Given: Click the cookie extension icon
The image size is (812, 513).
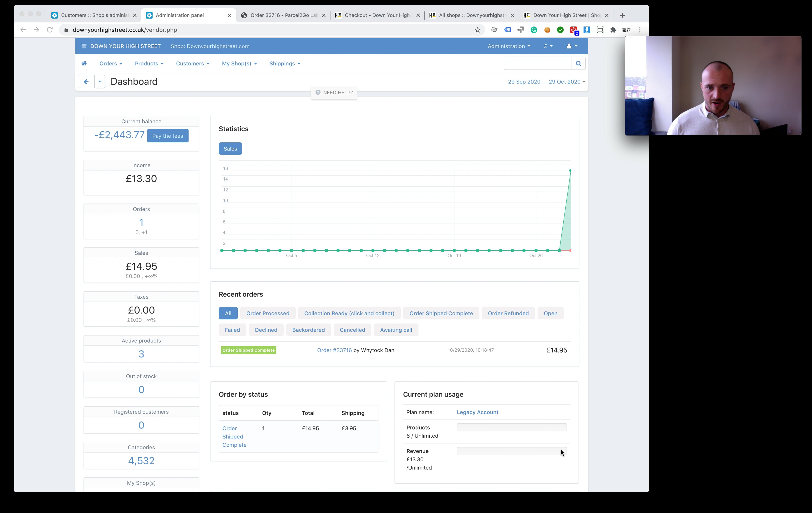Looking at the screenshot, I should [547, 30].
